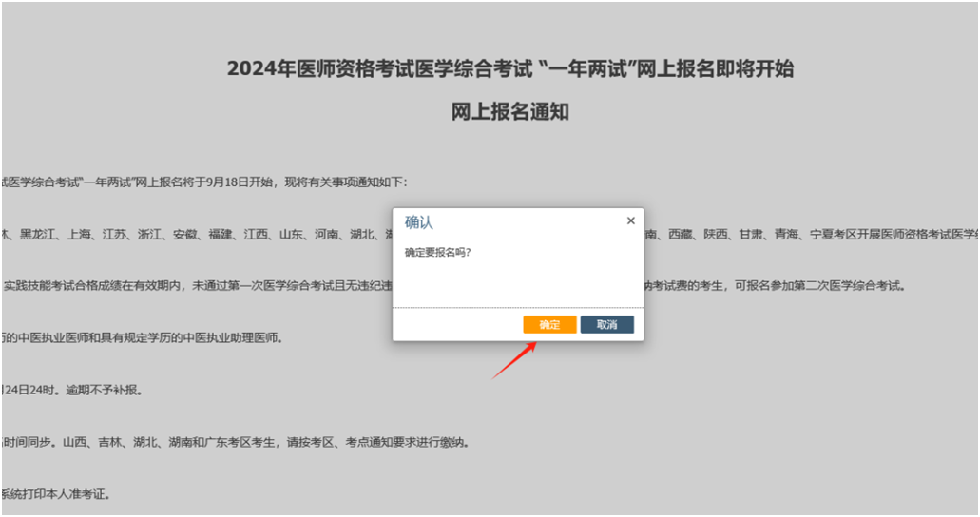980x517 pixels.
Task: Click the 取消 button in the dialog
Action: click(x=606, y=325)
